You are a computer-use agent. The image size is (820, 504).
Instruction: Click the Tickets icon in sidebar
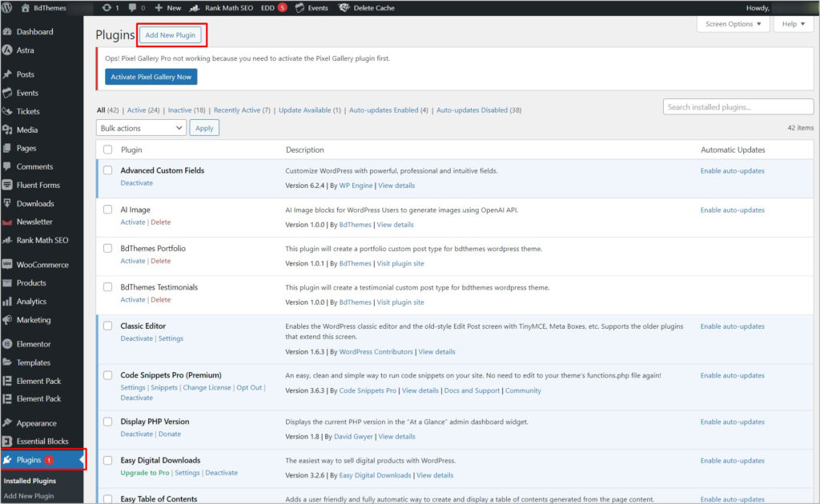[7, 111]
